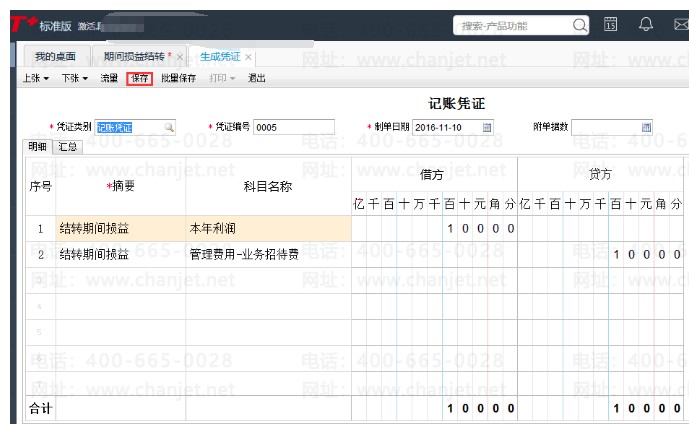Select row 1 摘要 结转期间损益
Image resolution: width=689 pixels, height=424 pixels.
pyautogui.click(x=121, y=228)
